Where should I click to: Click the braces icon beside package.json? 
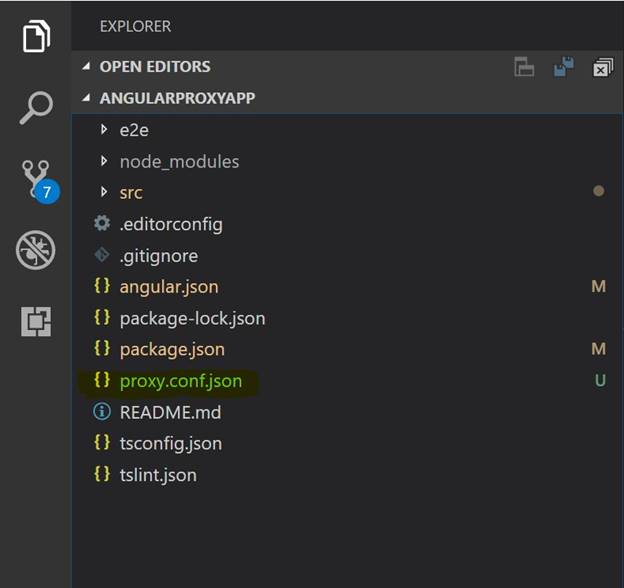tap(102, 349)
